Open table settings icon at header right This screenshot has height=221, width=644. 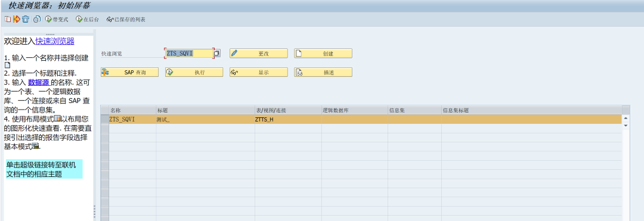point(626,110)
